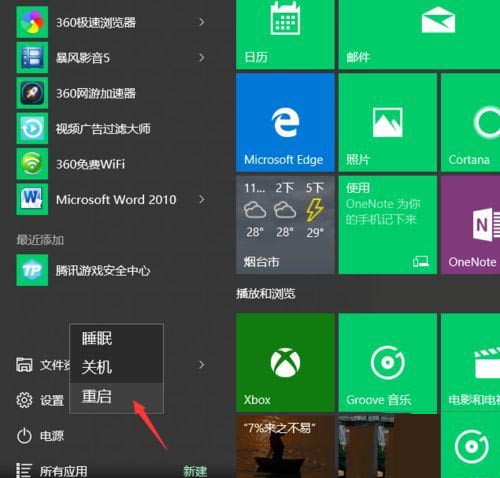
Task: Launch the Xbox tile
Action: point(285,363)
